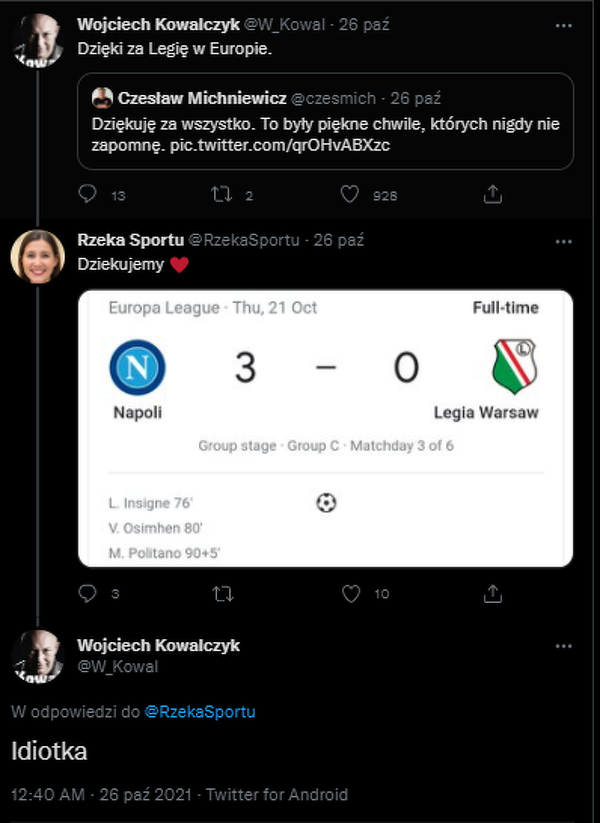Like the tweet with 928 likes
Viewport: 600px width, 823px height.
(x=350, y=194)
